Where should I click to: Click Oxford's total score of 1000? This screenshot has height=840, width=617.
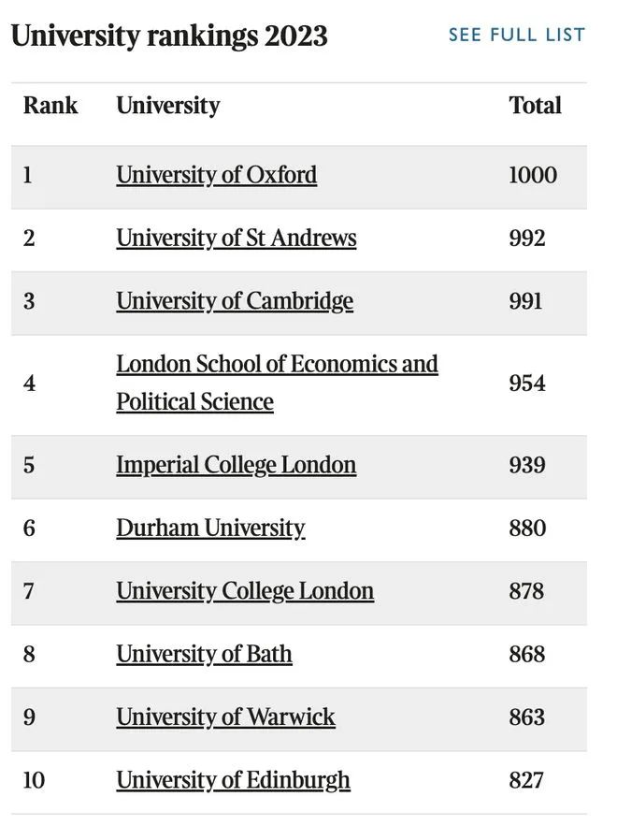[532, 175]
